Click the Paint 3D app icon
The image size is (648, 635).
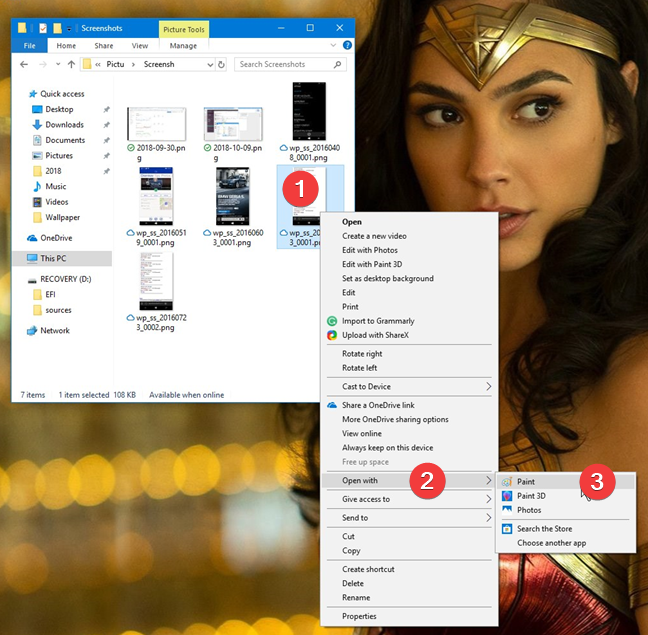tap(507, 496)
